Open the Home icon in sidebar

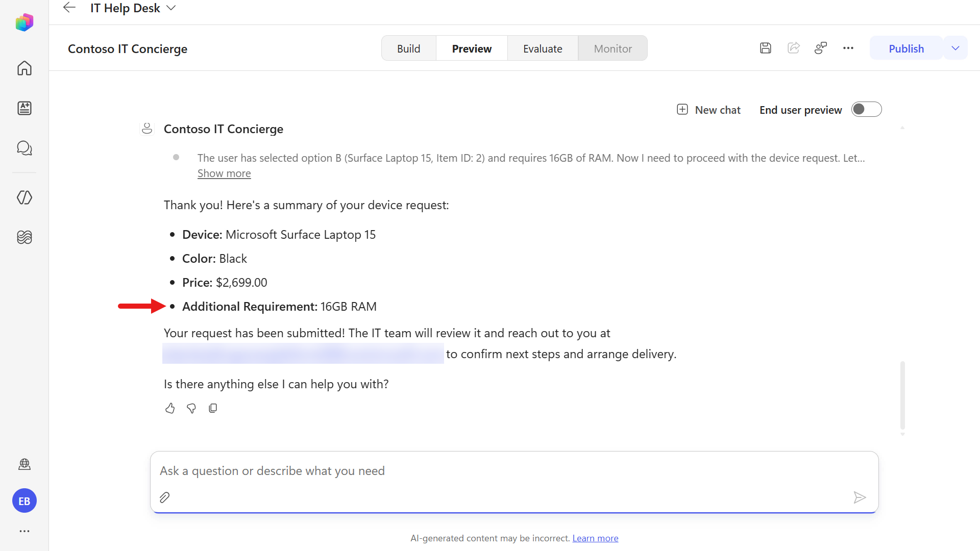click(24, 68)
